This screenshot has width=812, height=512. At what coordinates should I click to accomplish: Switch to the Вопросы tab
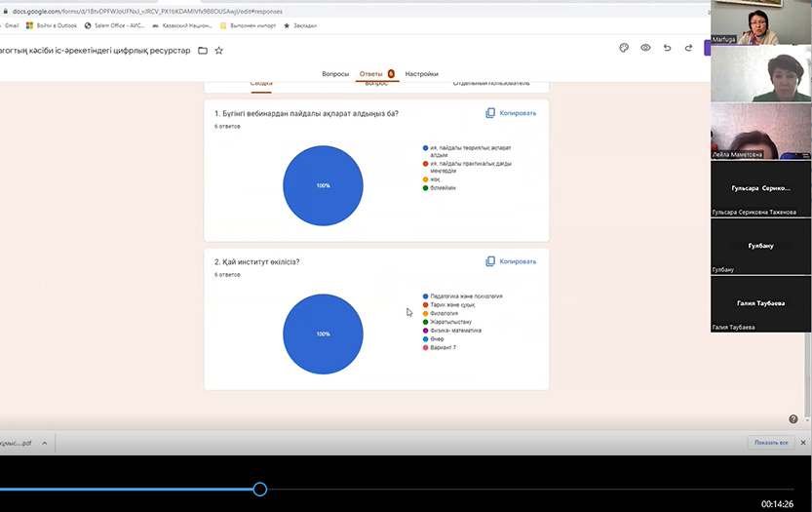pos(335,74)
